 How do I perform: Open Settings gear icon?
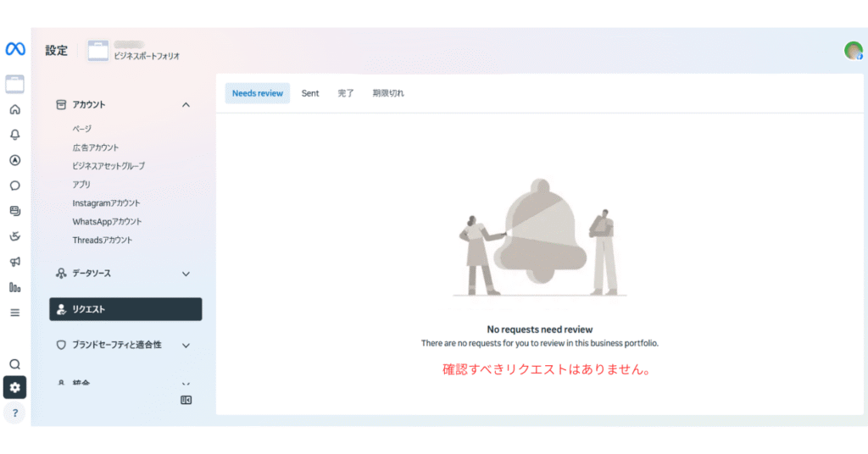click(x=15, y=388)
